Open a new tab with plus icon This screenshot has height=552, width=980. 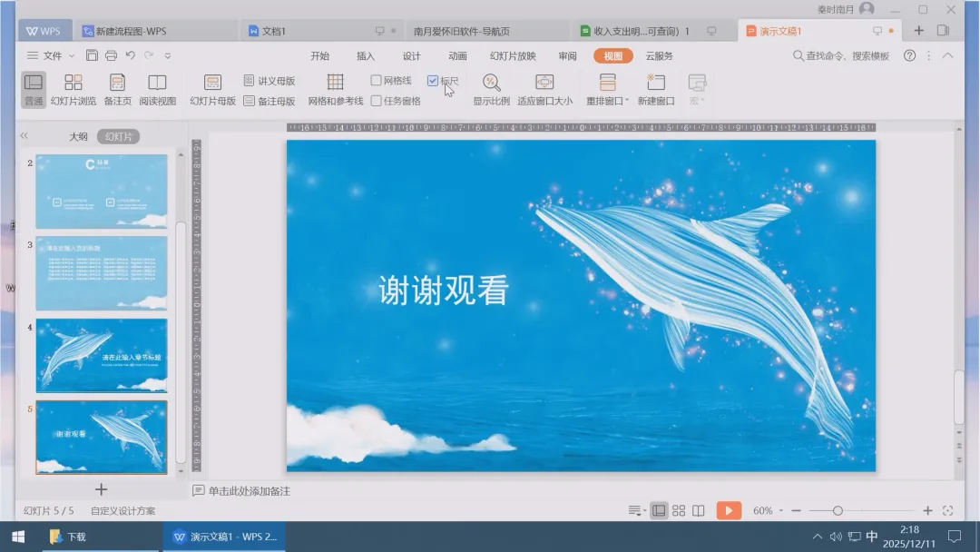(918, 31)
